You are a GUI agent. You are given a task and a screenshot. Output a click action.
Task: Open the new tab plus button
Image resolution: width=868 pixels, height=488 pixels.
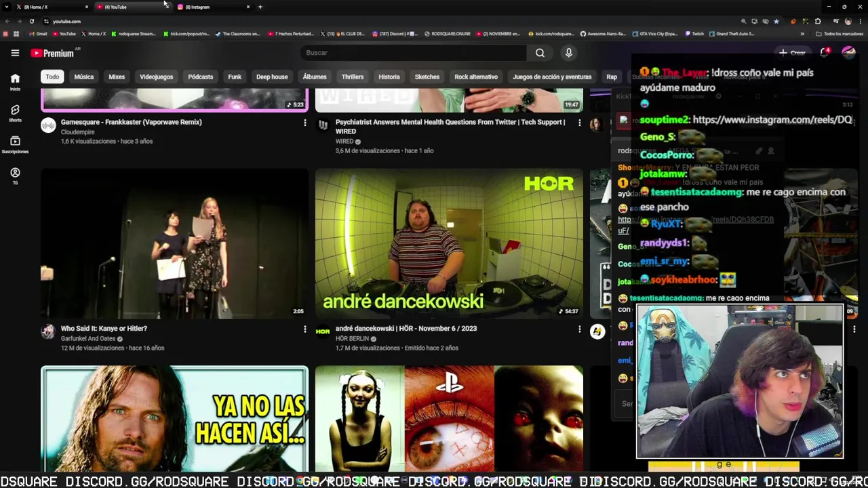pos(260,7)
